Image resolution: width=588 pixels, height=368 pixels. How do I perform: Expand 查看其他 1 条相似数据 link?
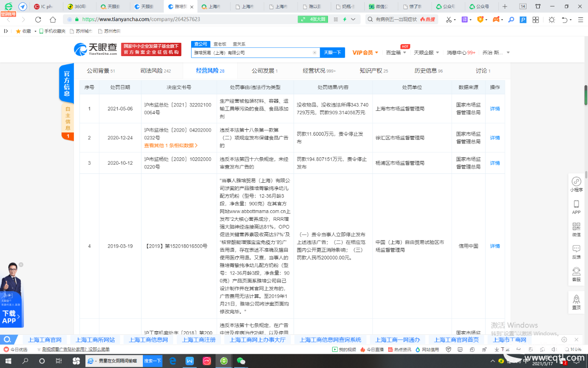(171, 145)
